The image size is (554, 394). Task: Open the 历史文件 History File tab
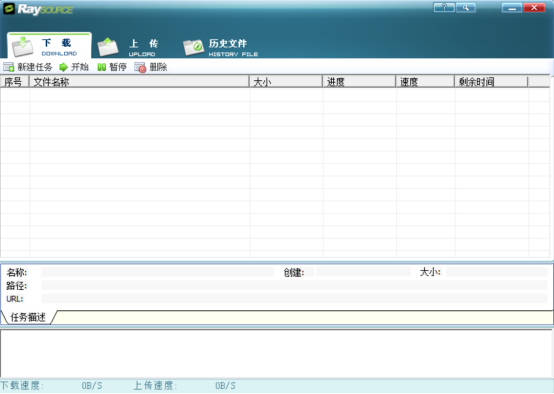pos(220,47)
